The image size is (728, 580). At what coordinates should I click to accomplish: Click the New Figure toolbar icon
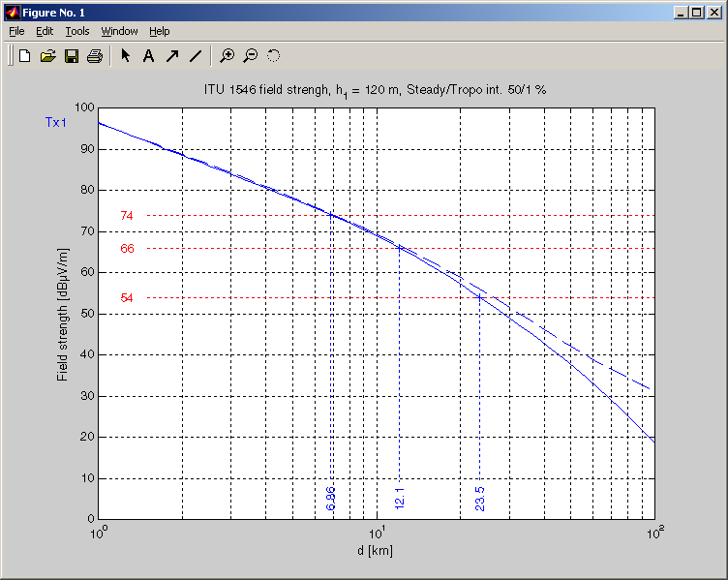24,56
